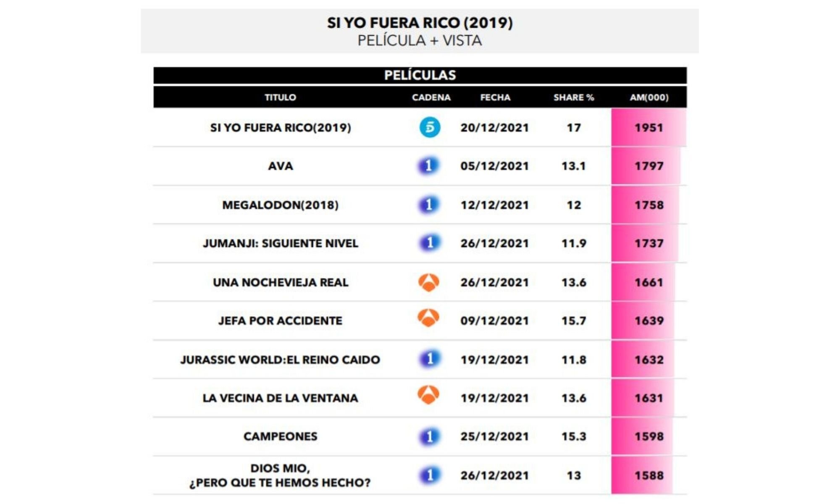Click the date 25/12/2021 in the Campeones row
This screenshot has width=840, height=504.
(494, 436)
